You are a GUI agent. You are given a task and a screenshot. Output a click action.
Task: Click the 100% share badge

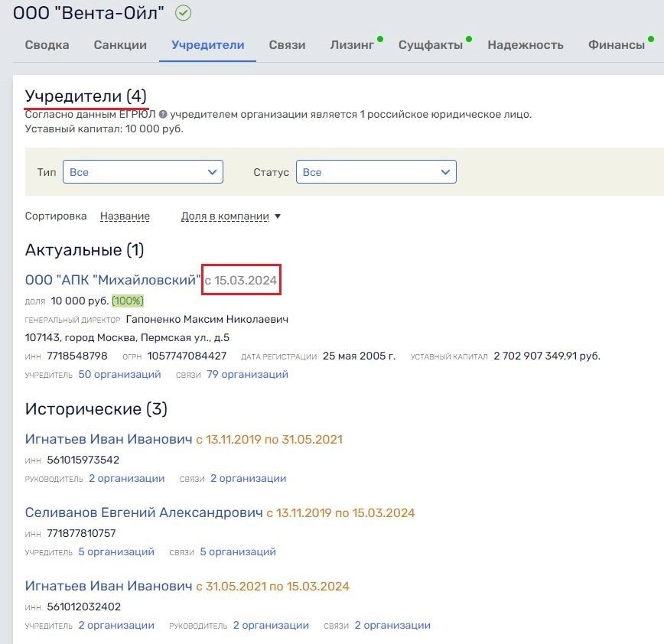[x=128, y=301]
